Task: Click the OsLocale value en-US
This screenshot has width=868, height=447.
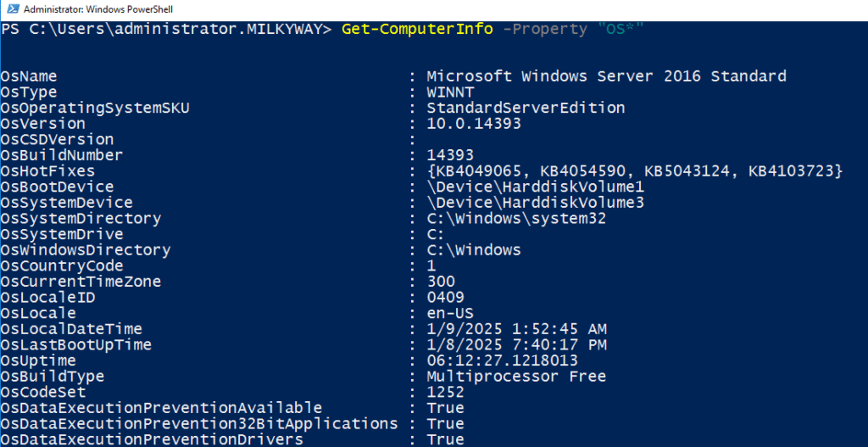Action: [450, 313]
